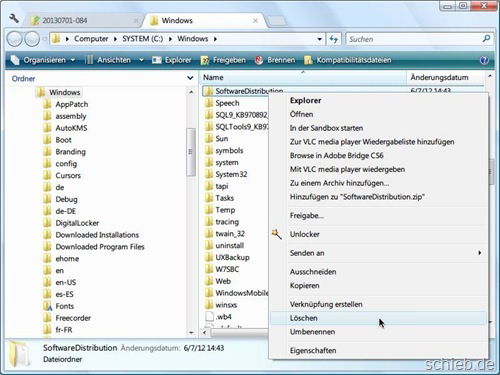Select Downloaded Program Files in the tree

[94, 247]
